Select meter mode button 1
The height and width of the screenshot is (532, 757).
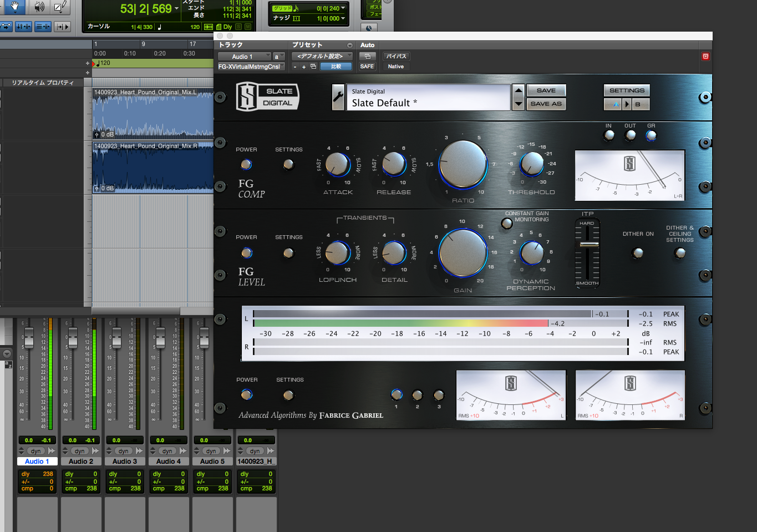pos(397,394)
